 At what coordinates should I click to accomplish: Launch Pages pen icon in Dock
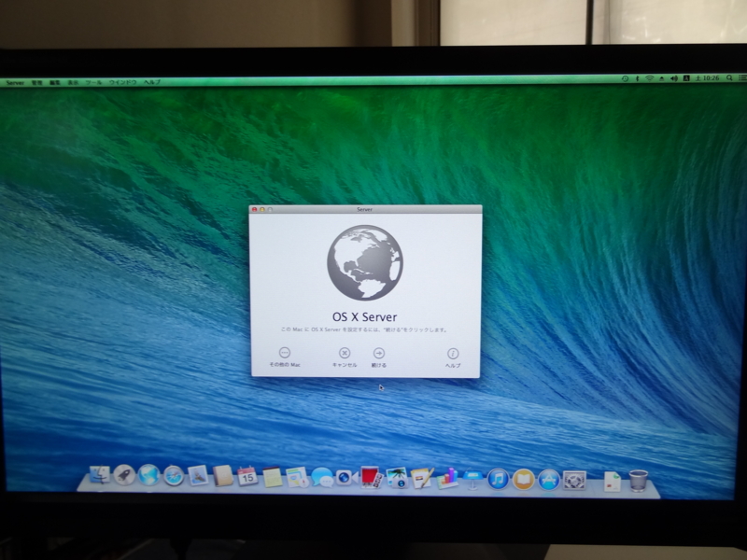(x=422, y=478)
